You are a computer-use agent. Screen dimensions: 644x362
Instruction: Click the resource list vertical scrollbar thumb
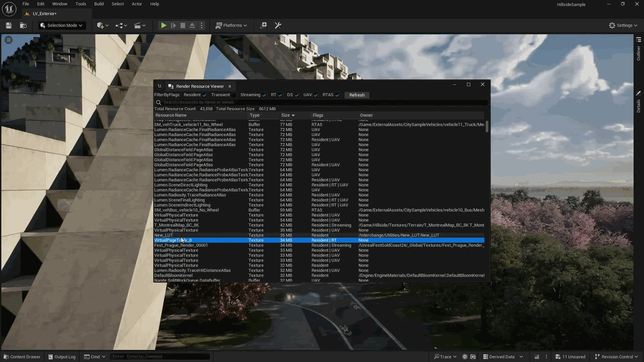[487, 127]
